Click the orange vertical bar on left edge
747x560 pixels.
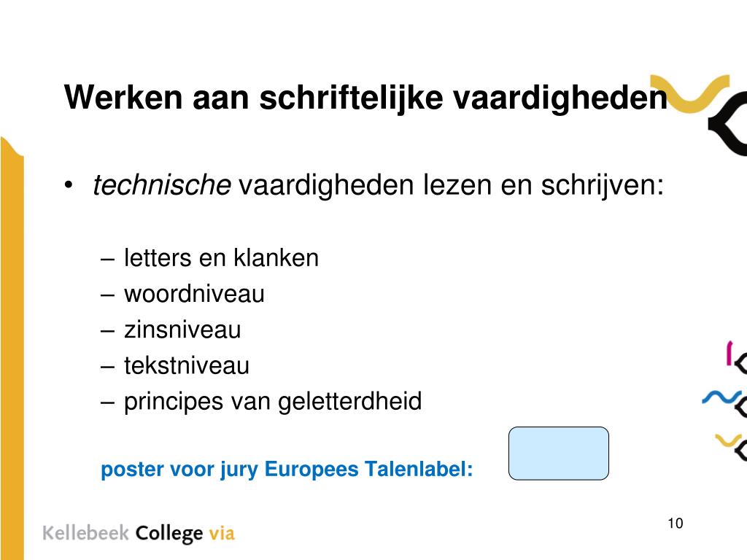(x=12, y=349)
